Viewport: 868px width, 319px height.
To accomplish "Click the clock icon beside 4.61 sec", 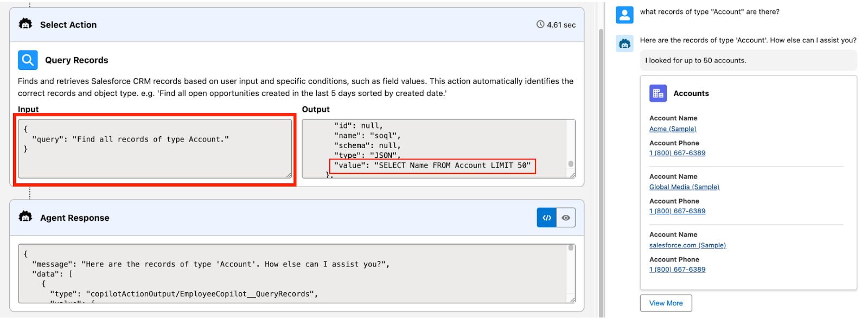I will 540,24.
